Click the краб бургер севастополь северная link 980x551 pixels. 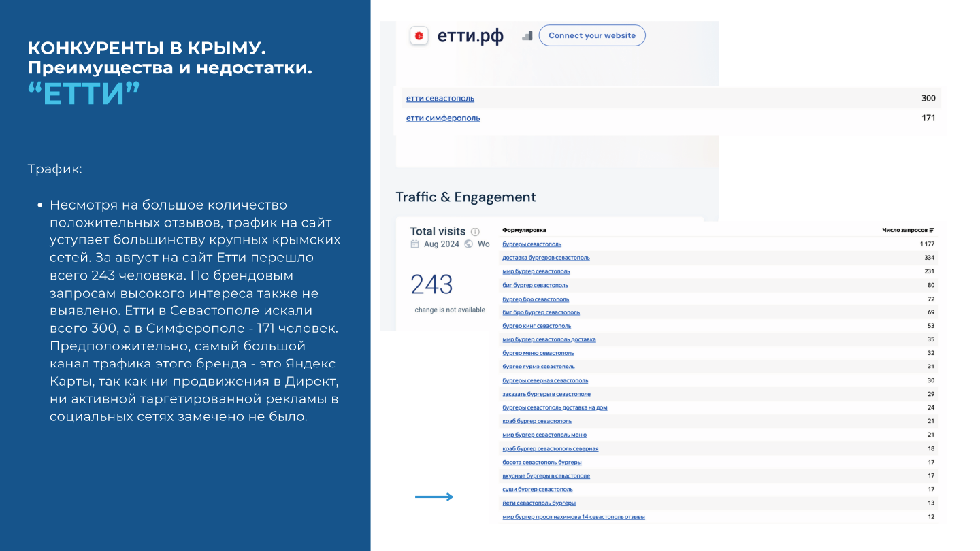coord(550,449)
